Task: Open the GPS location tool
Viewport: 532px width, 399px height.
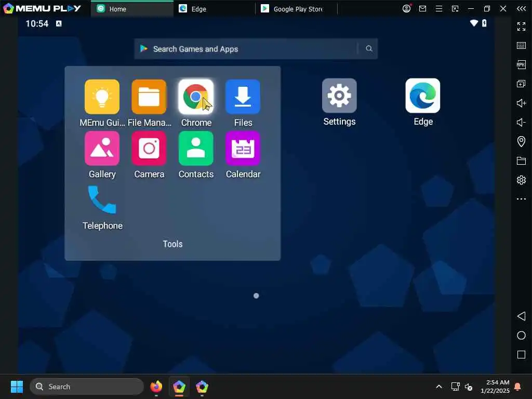Action: tap(521, 141)
